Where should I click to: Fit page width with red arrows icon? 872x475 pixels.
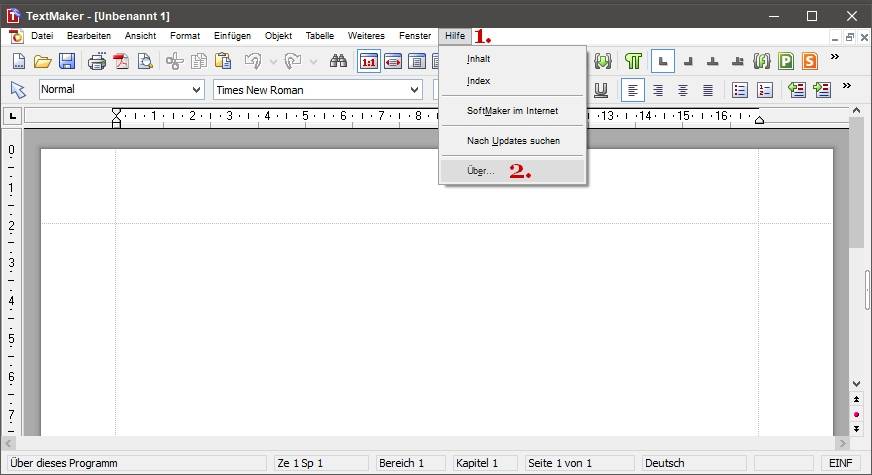tap(393, 62)
